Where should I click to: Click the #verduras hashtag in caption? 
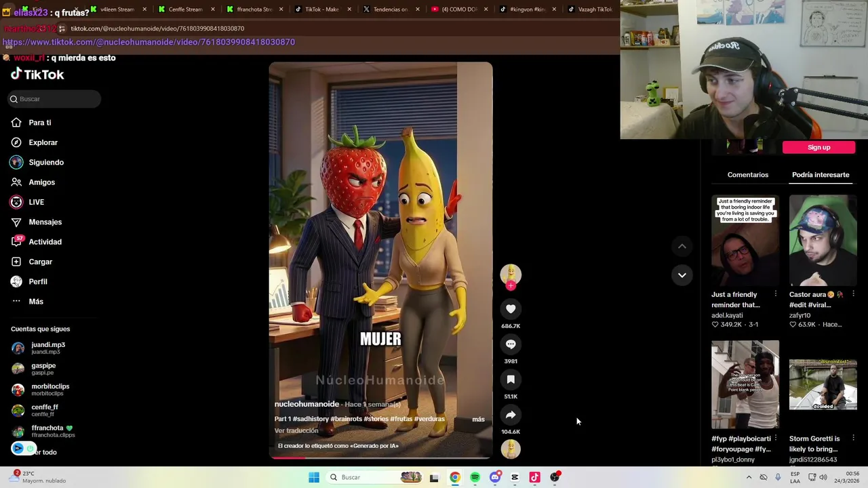429,419
